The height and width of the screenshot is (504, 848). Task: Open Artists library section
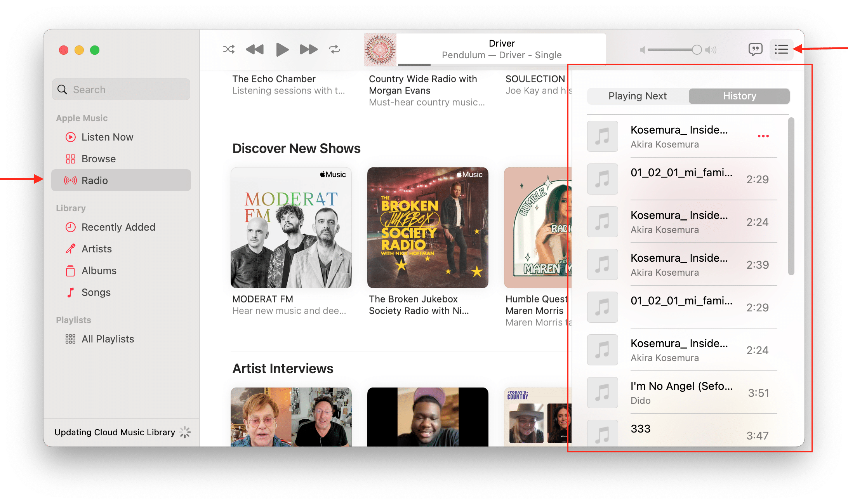(121, 249)
